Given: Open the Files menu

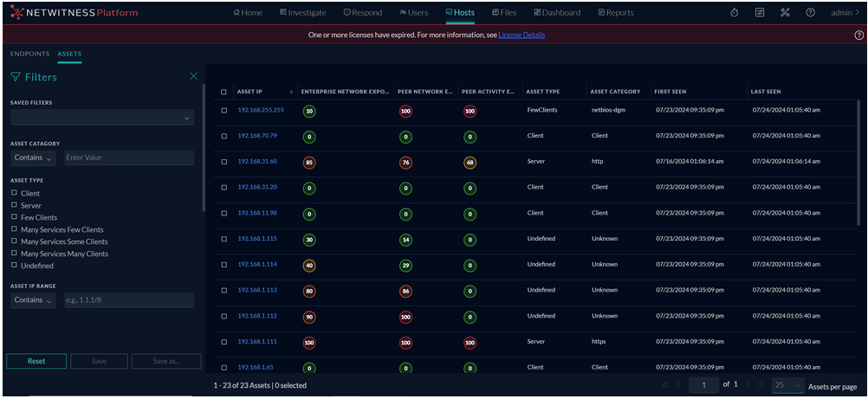Looking at the screenshot, I should (x=504, y=12).
